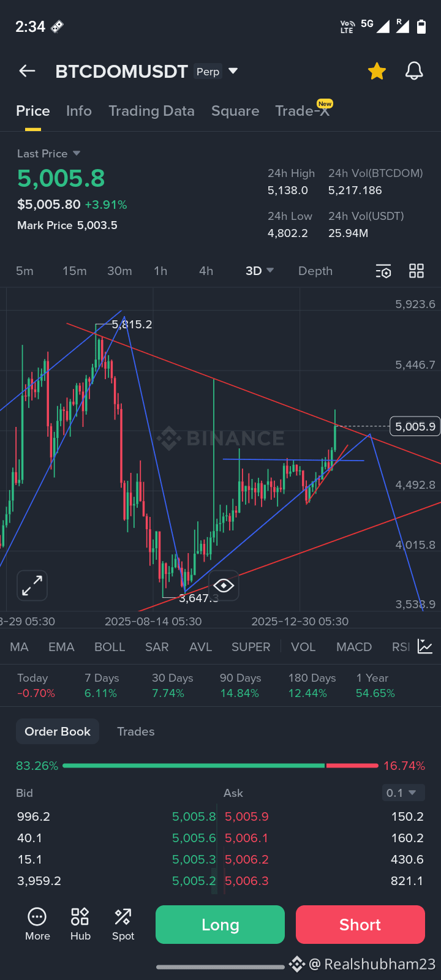
Task: Tap the 90 Days 14.84% change
Action: coord(240,685)
